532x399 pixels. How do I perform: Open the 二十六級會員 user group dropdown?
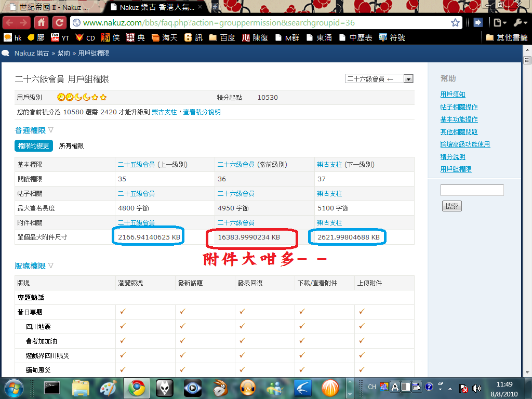(379, 79)
